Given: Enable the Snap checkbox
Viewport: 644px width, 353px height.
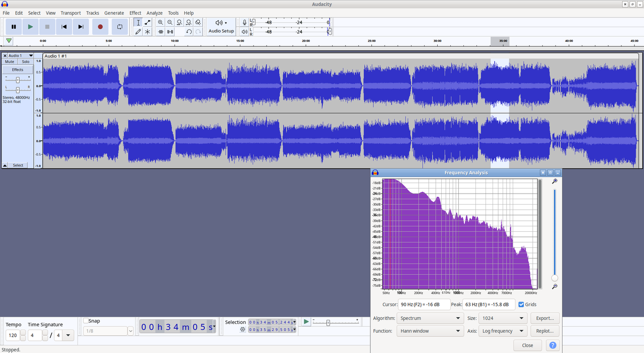Looking at the screenshot, I should pos(86,321).
